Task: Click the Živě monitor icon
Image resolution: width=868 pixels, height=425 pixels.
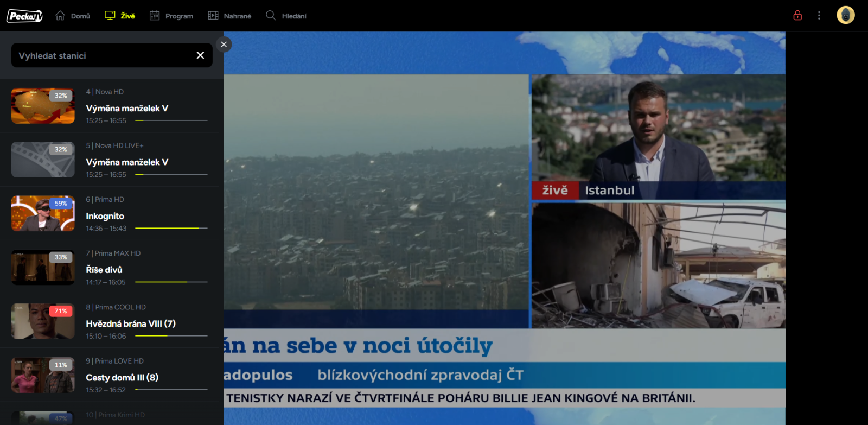Action: (110, 16)
